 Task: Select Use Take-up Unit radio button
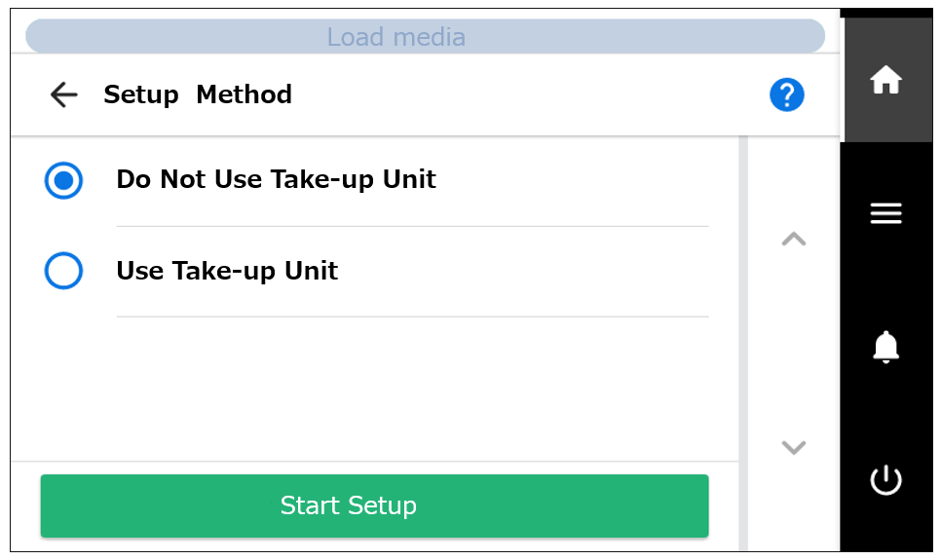[x=63, y=271]
